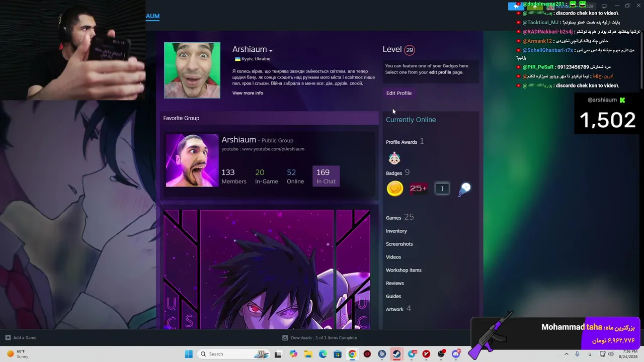Screen dimensions: 644x362
Task: Open the Copilot icon in the taskbar
Action: tap(293, 354)
